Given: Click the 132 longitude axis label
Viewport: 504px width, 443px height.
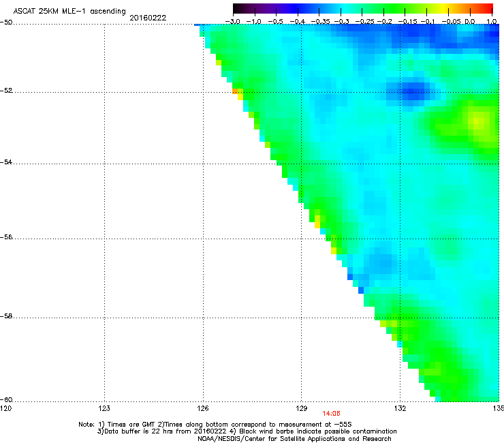Looking at the screenshot, I should tap(400, 408).
